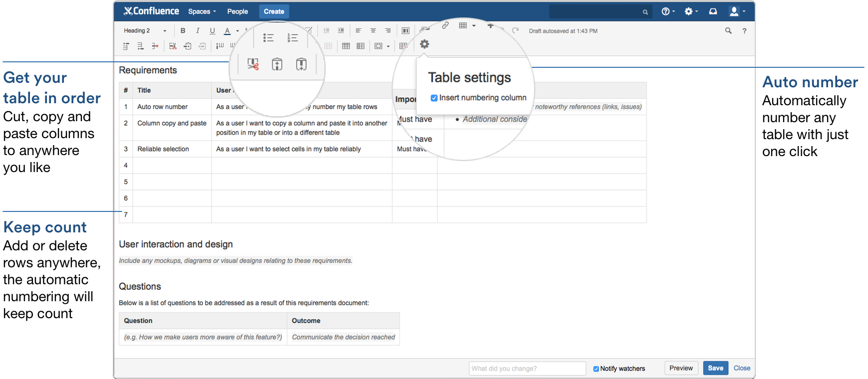The image size is (868, 379).
Task: Click the indent icon
Action: click(x=341, y=31)
